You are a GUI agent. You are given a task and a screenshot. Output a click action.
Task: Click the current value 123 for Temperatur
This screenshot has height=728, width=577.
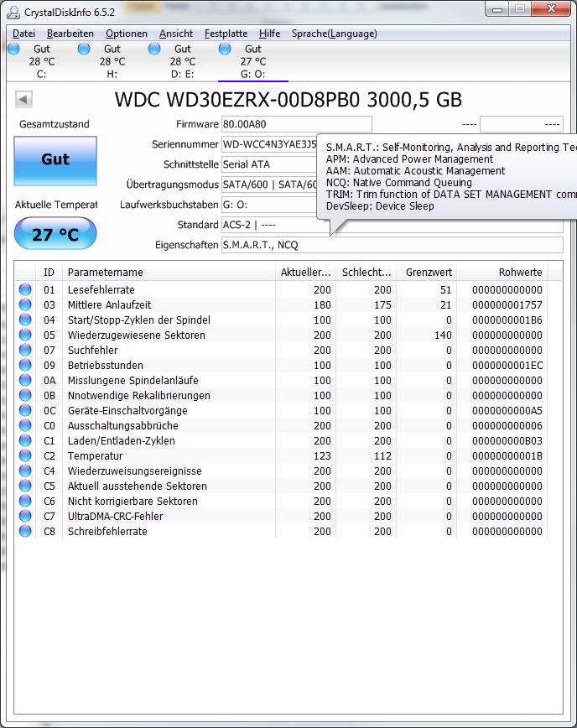point(322,456)
